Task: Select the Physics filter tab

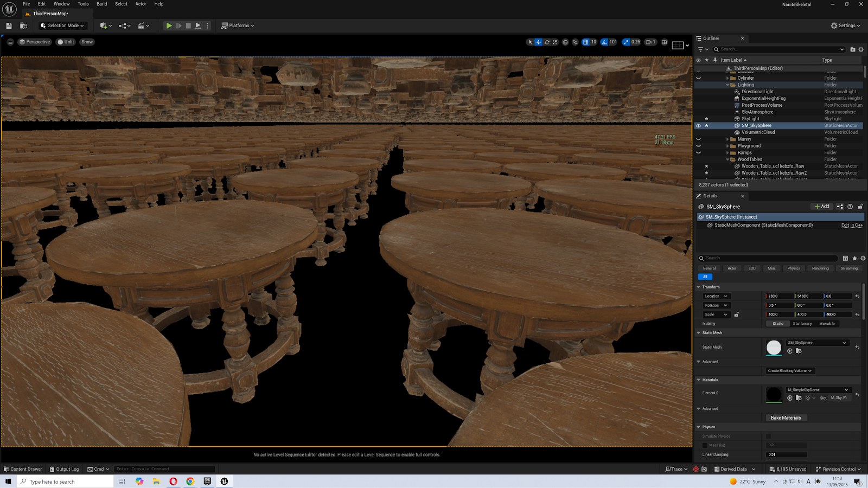Action: tap(794, 268)
